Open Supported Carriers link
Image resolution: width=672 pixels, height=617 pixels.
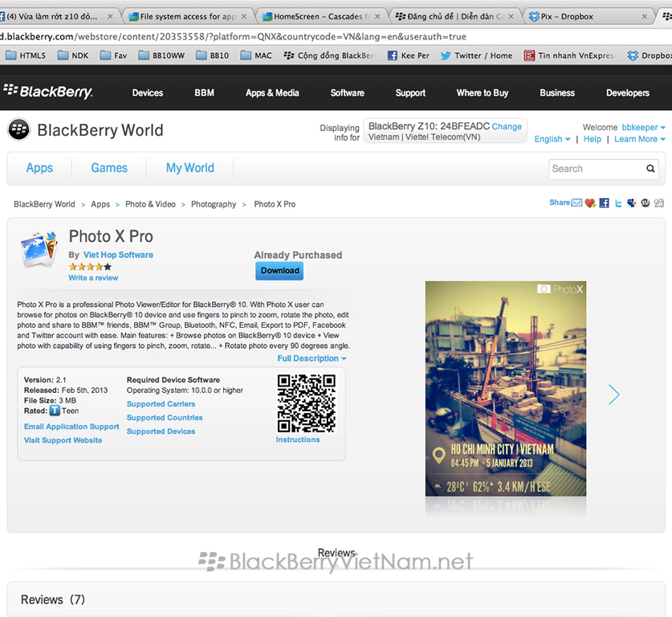tap(161, 404)
